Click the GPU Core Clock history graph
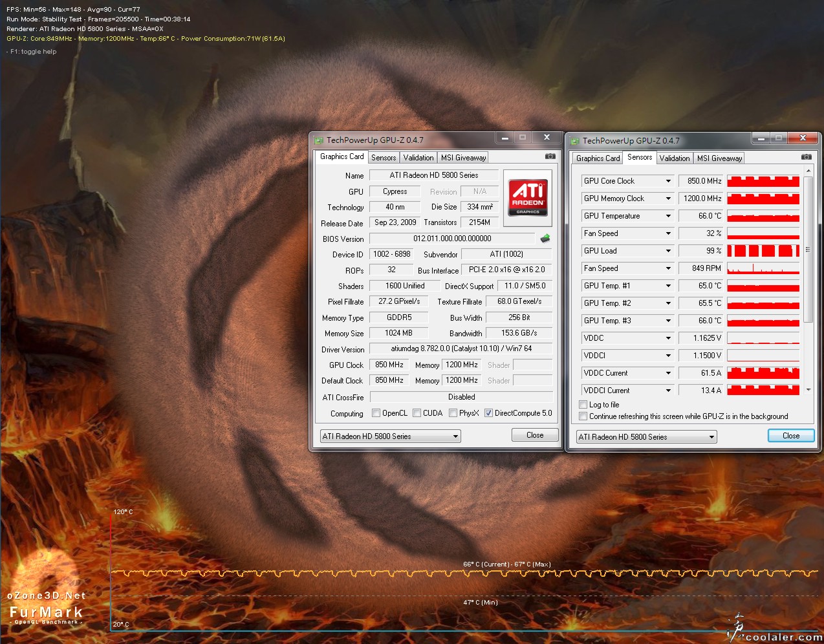824x644 pixels. point(763,181)
